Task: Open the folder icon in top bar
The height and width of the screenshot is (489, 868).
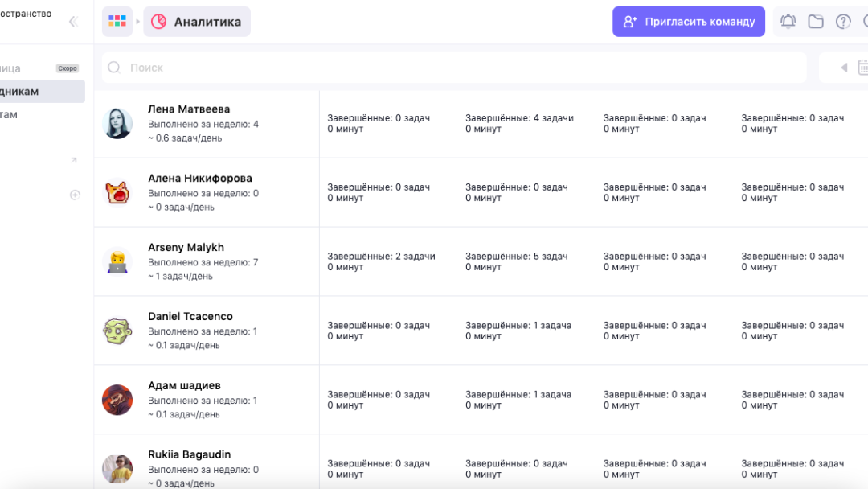Action: pyautogui.click(x=816, y=22)
